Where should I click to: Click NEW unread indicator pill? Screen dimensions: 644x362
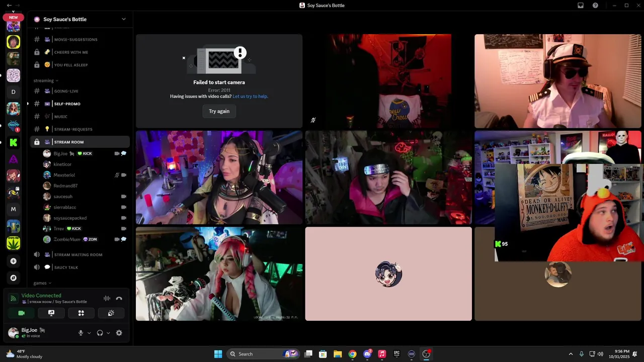coord(13,17)
